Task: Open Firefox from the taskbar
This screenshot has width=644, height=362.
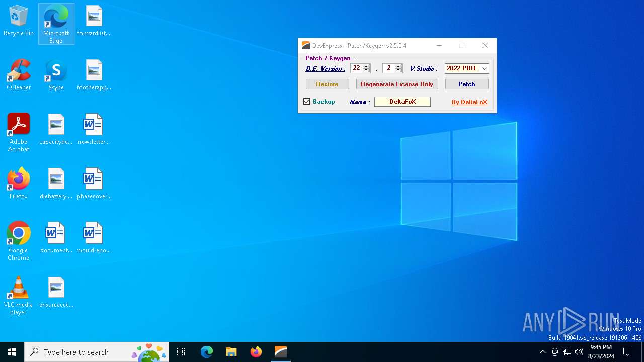Action: pyautogui.click(x=256, y=352)
